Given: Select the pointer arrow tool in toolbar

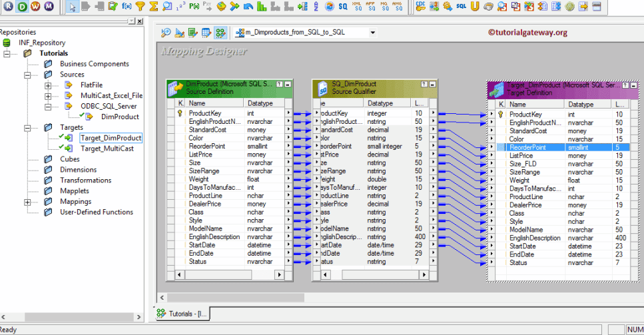Looking at the screenshot, I should 73,7.
